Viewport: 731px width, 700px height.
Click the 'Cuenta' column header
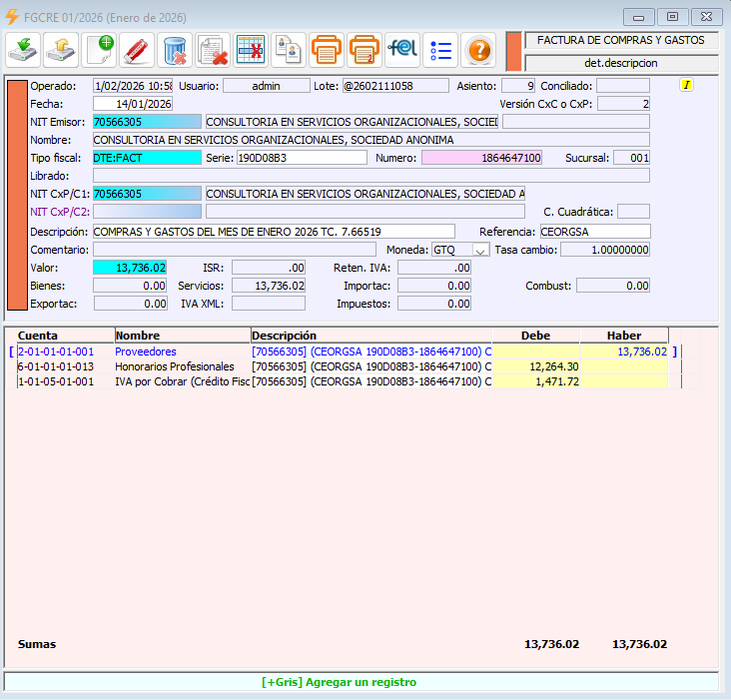pos(38,336)
